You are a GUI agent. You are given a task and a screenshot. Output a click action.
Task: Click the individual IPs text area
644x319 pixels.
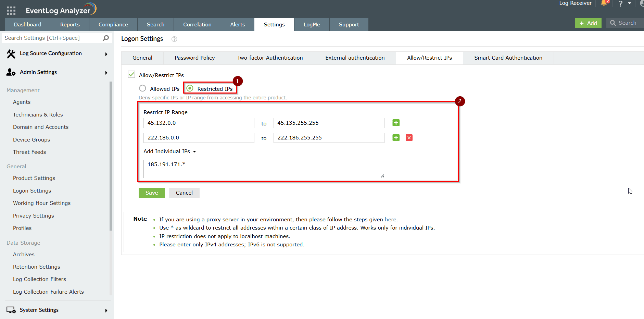[264, 169]
